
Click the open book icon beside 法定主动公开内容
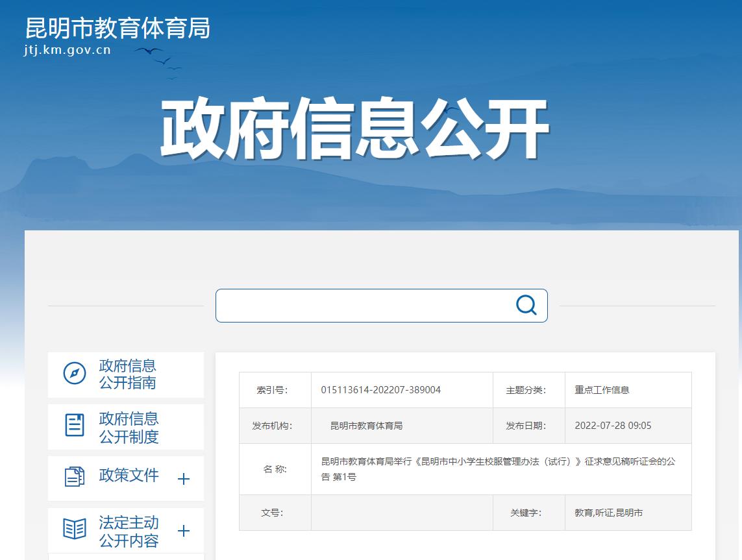tap(75, 529)
